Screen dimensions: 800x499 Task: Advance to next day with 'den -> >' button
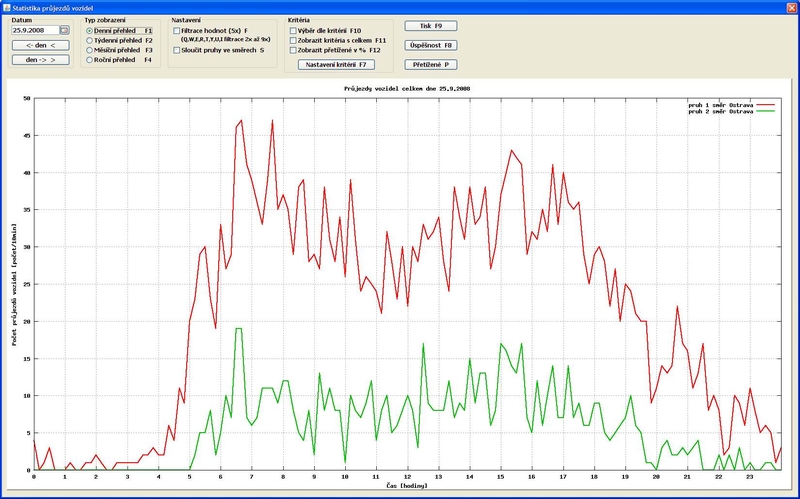point(41,60)
